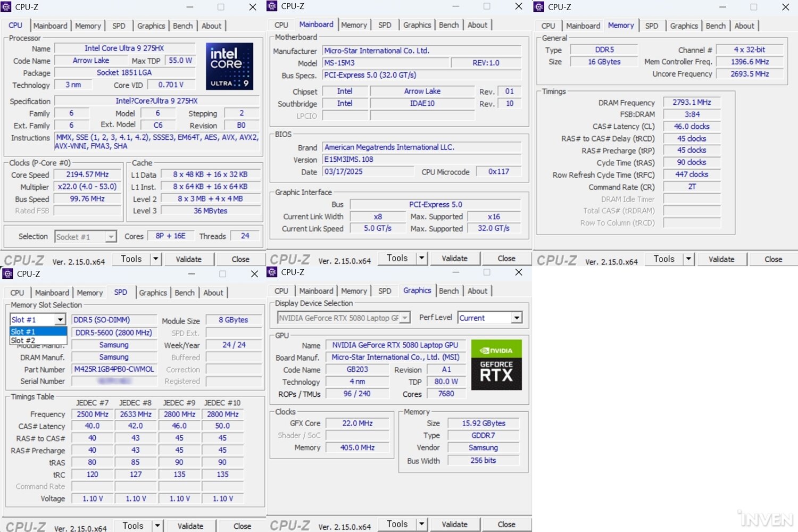Click the CPU-Z title icon of the Memory timings window
798x532 pixels.
539,7
